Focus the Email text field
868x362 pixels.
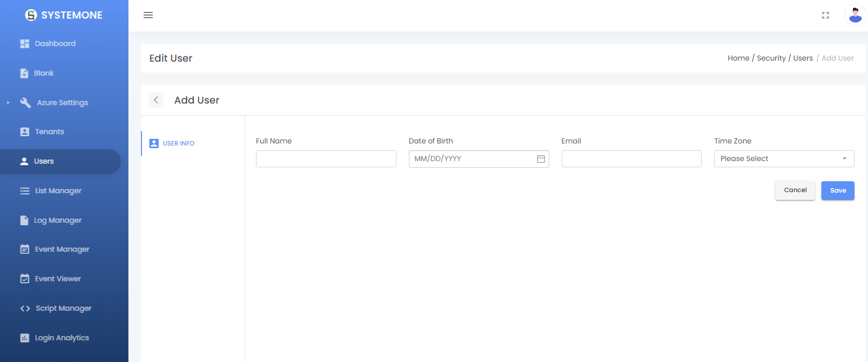[631, 159]
